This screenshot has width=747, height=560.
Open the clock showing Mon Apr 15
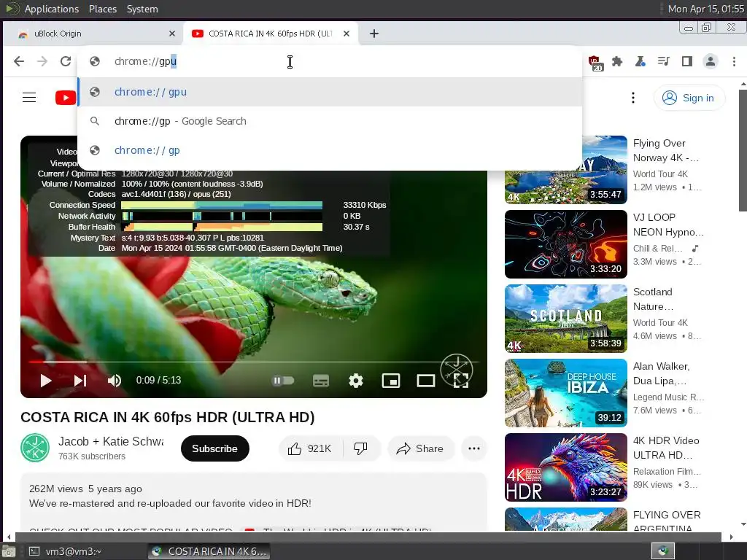pos(705,9)
